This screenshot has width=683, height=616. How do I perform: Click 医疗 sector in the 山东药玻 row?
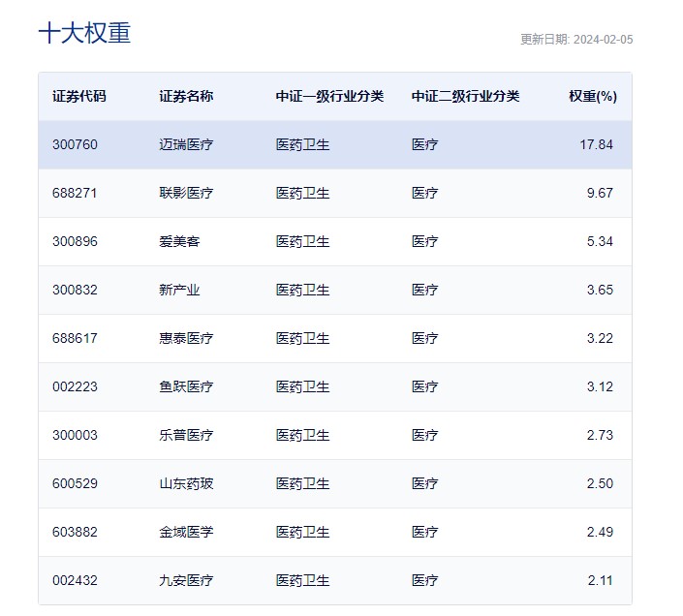(424, 483)
